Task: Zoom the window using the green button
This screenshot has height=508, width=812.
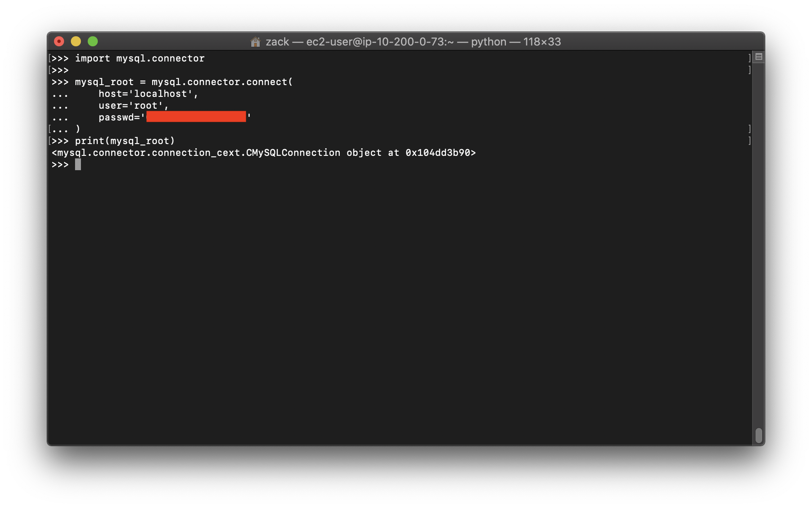Action: click(93, 41)
